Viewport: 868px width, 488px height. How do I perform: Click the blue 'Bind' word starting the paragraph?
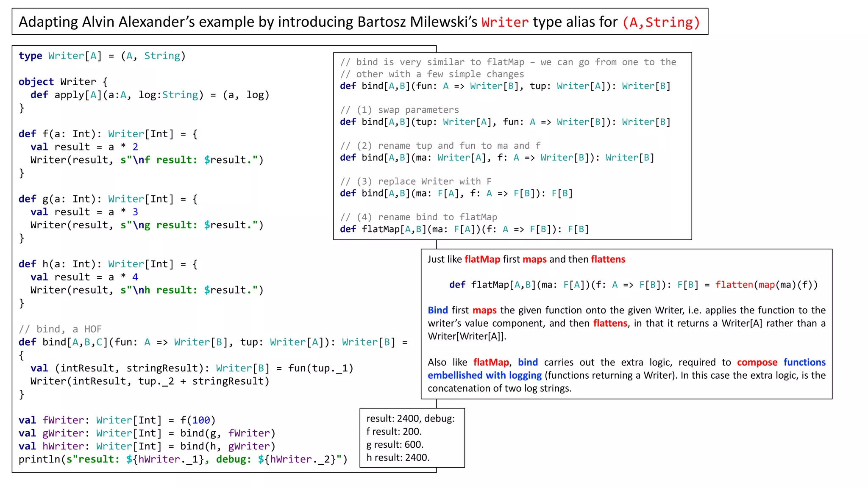(x=437, y=311)
